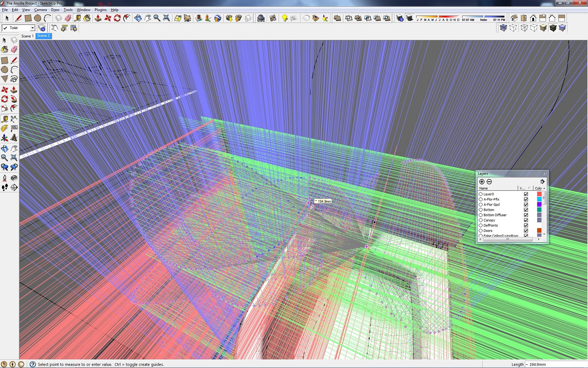Screen dimensions: 588x368
Task: Toggle visibility checkbox for A-Flor-Pfix layer
Action: coord(526,199)
